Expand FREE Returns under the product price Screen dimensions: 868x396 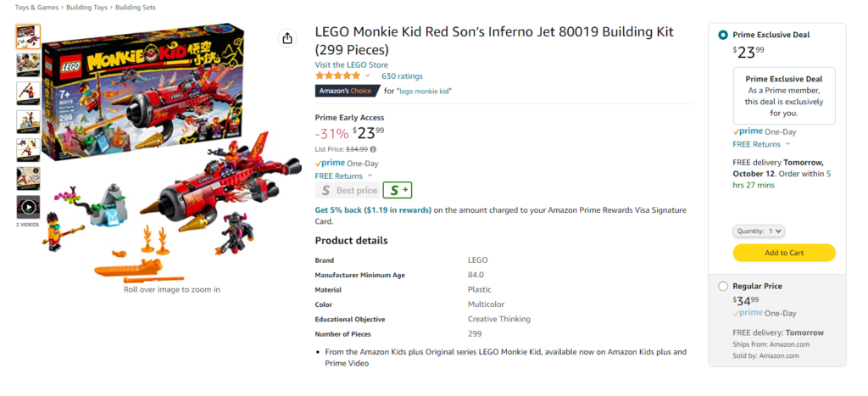tap(343, 176)
